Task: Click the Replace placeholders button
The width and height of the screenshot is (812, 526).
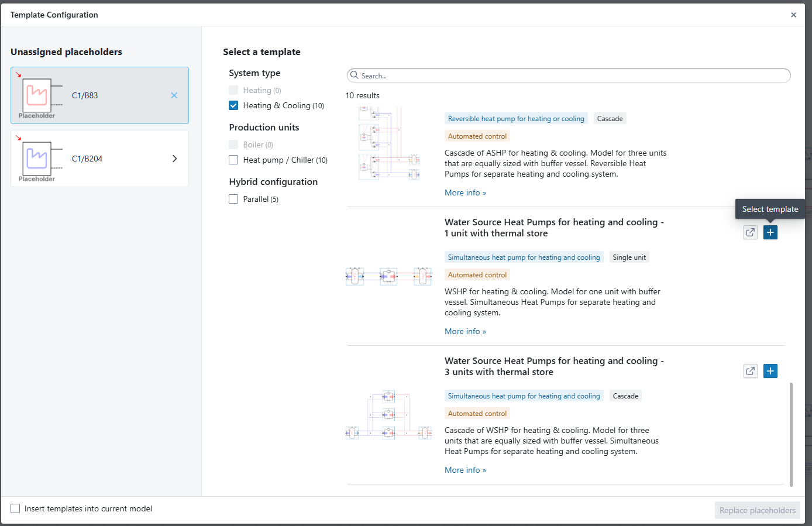Action: tap(757, 510)
